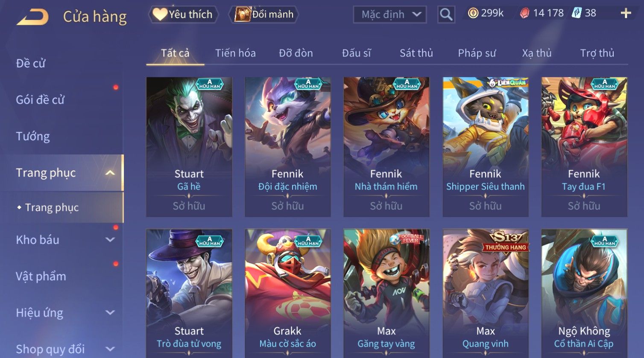Tap the red gem currency icon
The width and height of the screenshot is (644, 358).
[x=524, y=14]
